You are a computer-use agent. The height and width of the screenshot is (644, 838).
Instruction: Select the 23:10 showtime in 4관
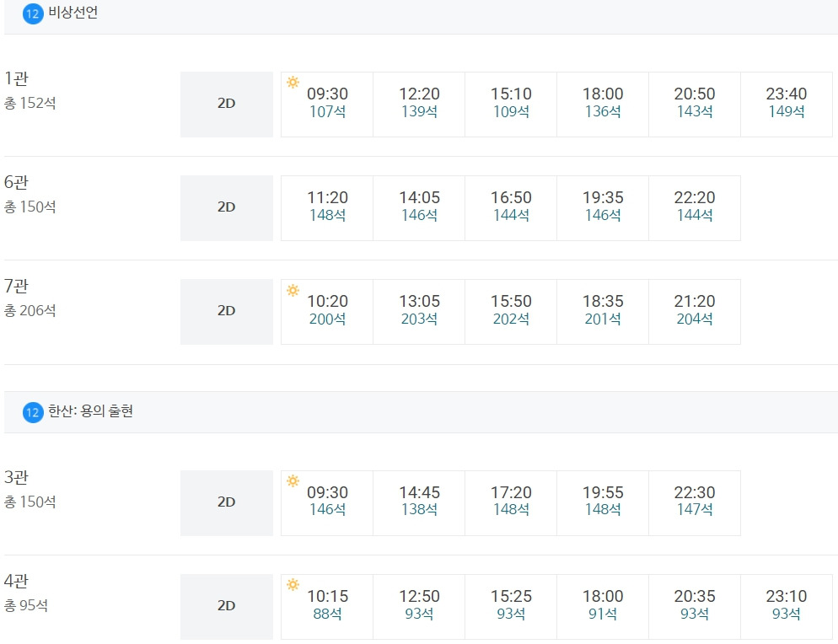[787, 607]
